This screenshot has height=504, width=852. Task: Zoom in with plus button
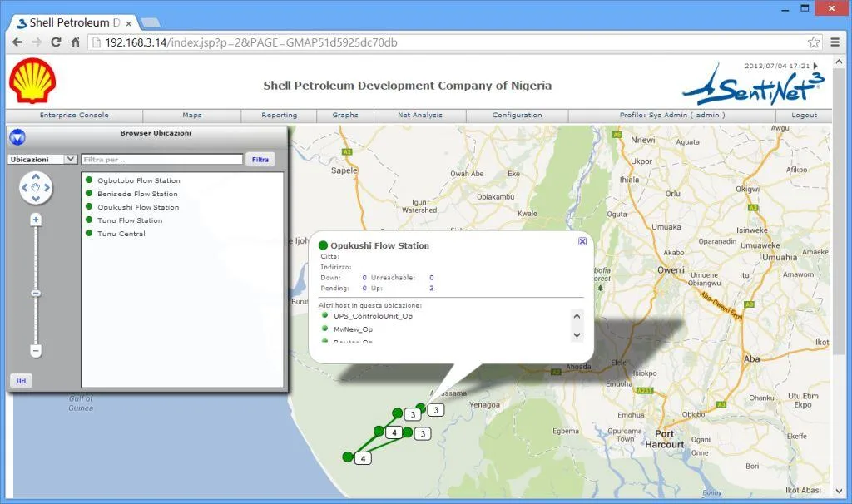[36, 220]
